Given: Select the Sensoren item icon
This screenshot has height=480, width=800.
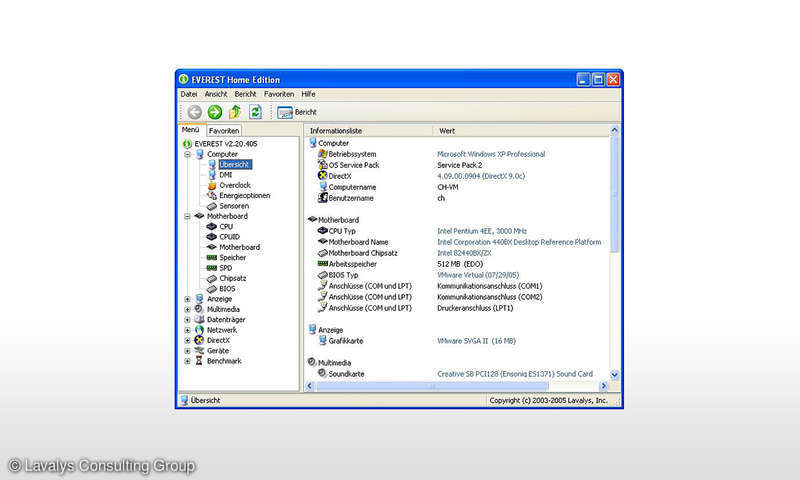Looking at the screenshot, I should pos(211,206).
